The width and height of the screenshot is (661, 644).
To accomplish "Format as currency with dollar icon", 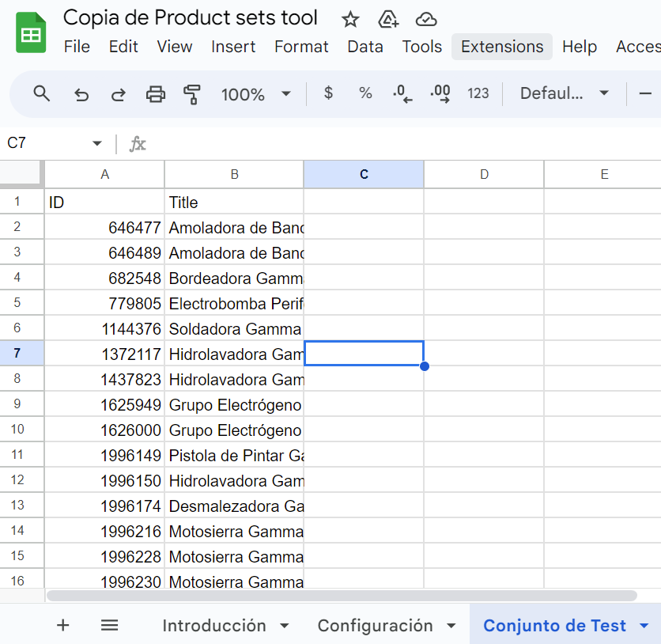I will coord(328,93).
